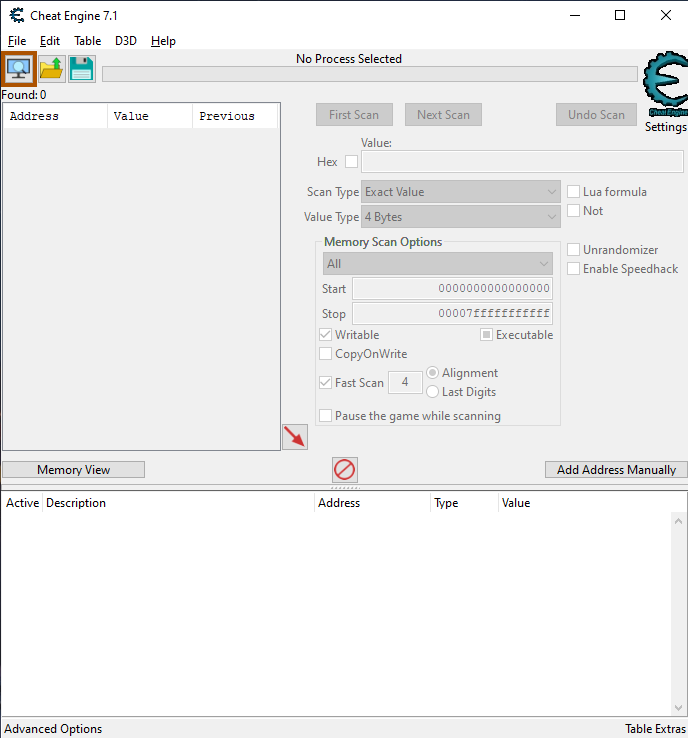Toggle the Hex checkbox
This screenshot has width=688, height=738.
(x=351, y=162)
